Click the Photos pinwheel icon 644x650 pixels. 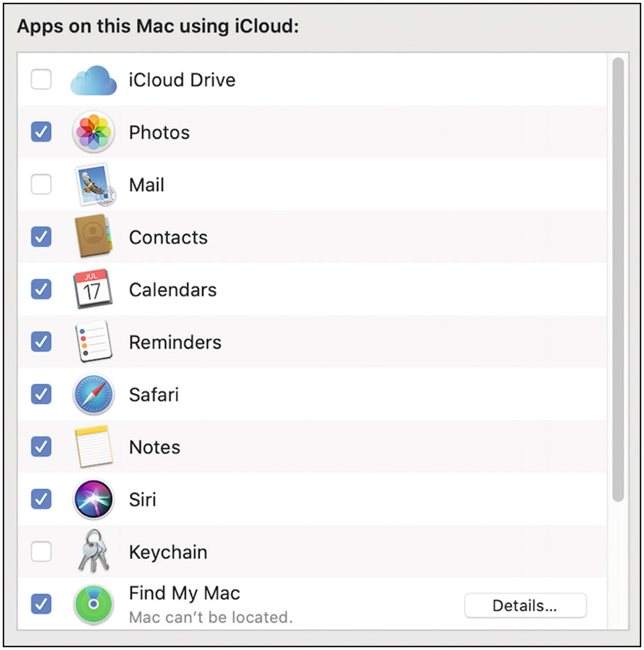[x=93, y=132]
